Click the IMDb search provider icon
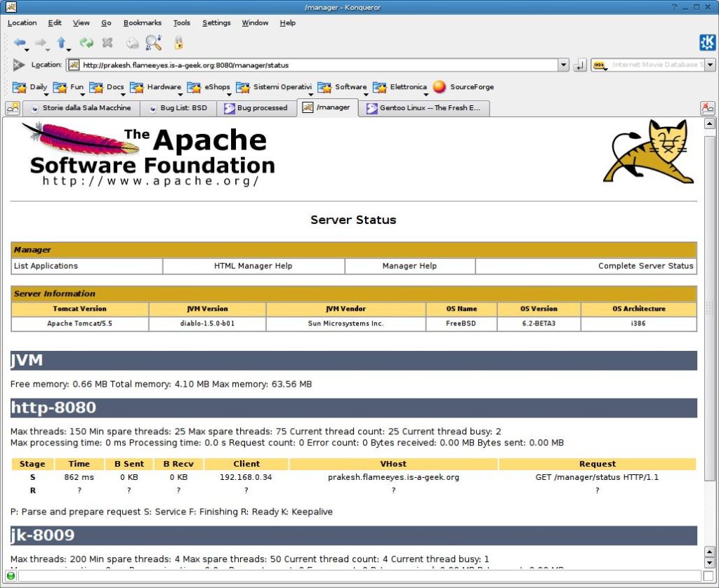This screenshot has height=588, width=719. click(599, 65)
